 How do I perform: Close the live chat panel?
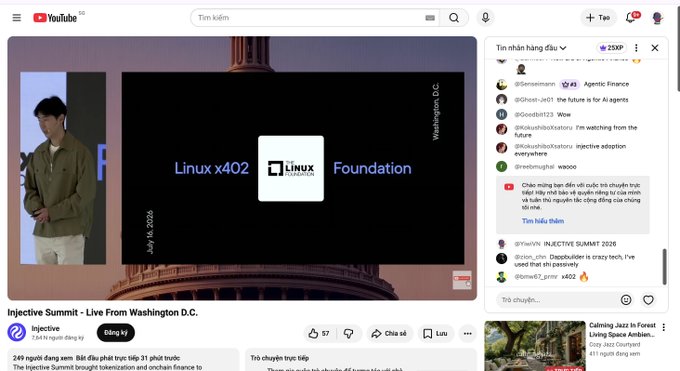(655, 48)
